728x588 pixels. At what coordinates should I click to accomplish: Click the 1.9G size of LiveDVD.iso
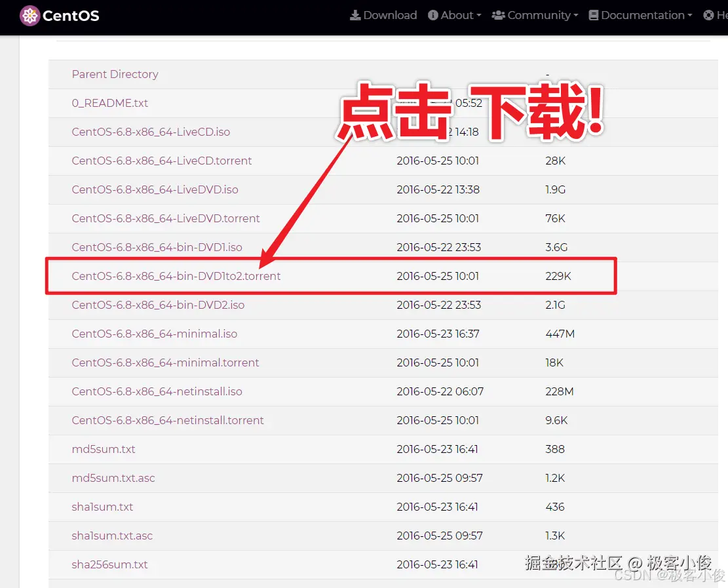coord(555,189)
